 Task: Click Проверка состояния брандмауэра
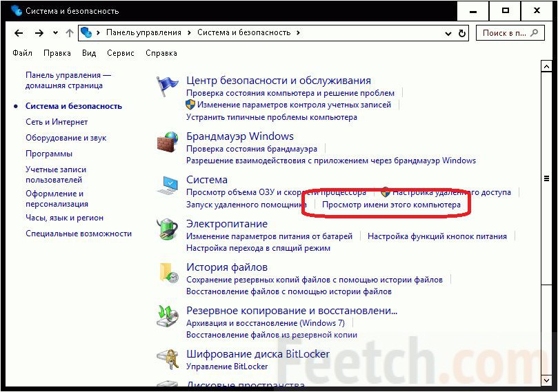pyautogui.click(x=252, y=149)
